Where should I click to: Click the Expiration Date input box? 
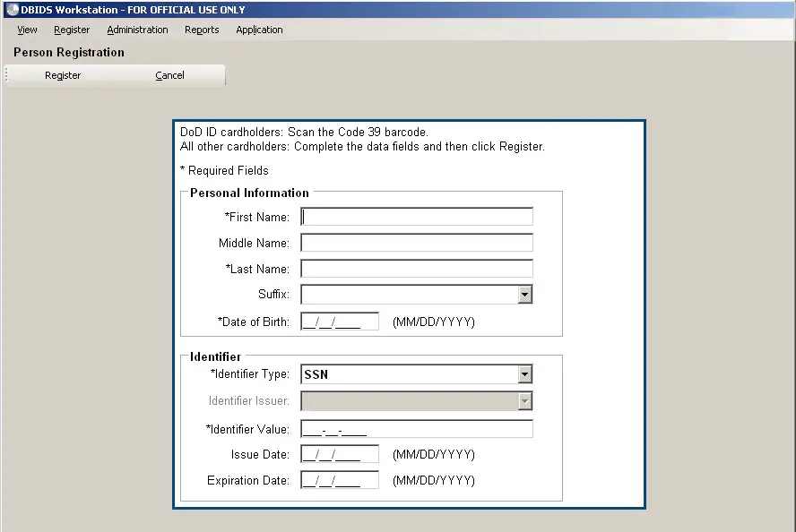click(339, 480)
